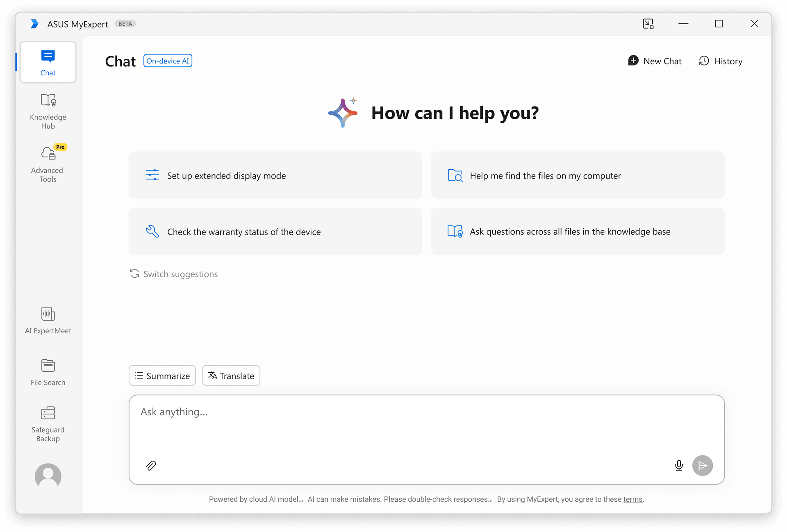Screen dimensions: 787x532
Task: Open AI ExpertMeet in sidebar
Action: 48,321
